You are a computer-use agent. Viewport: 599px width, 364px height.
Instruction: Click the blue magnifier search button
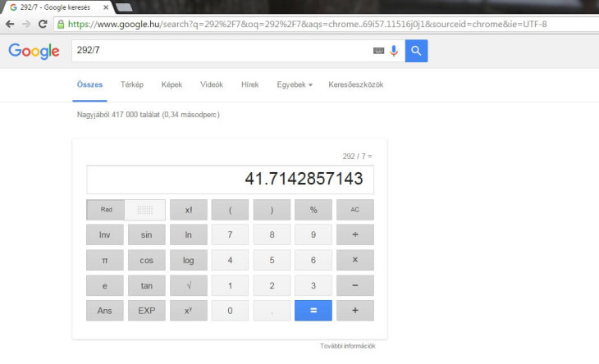click(416, 51)
